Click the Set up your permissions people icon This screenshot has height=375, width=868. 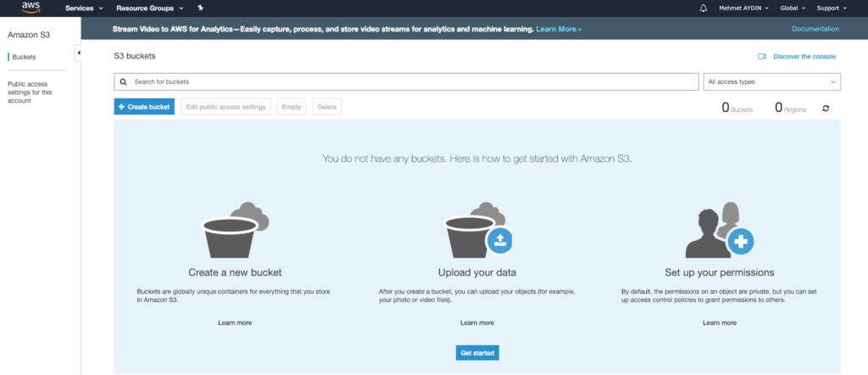(x=719, y=230)
